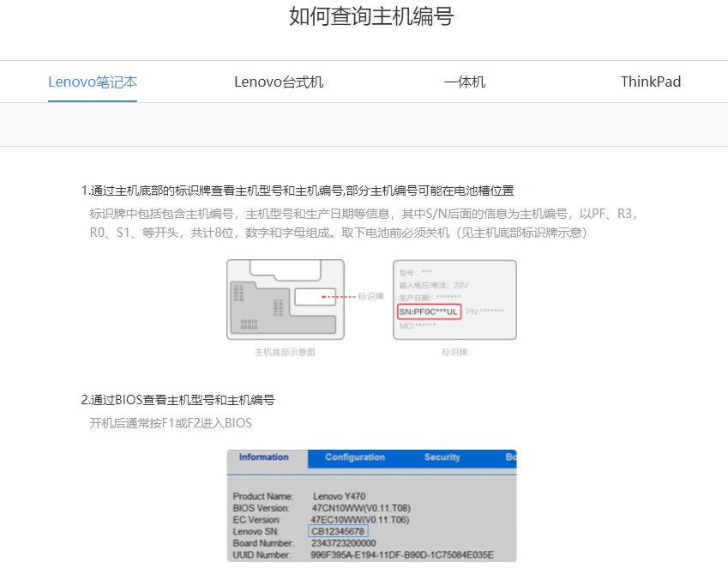The width and height of the screenshot is (728, 569).
Task: Click the BIOS information screenshot
Action: point(371,505)
